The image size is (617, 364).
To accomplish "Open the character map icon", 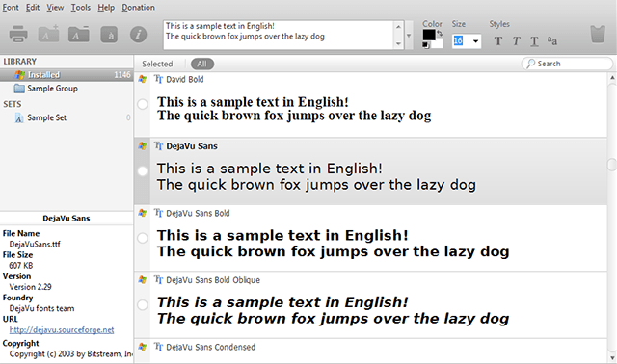I will pos(109,35).
